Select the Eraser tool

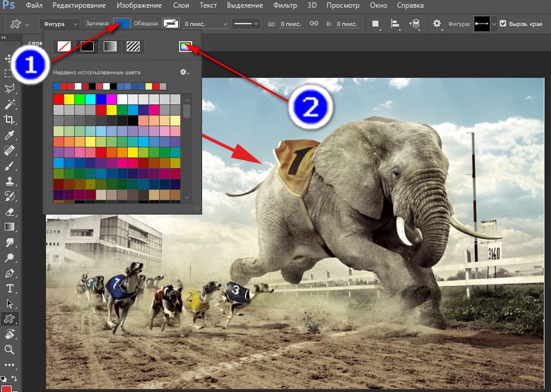coord(9,212)
